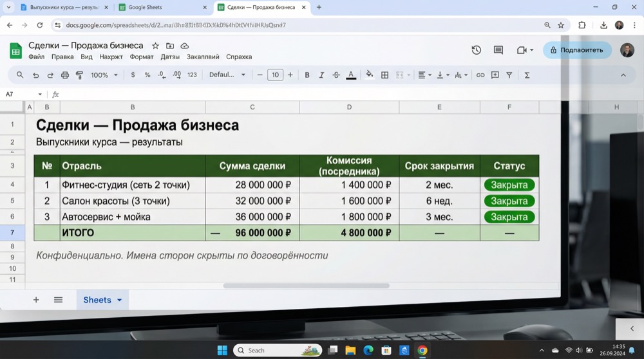
Task: Switch to the Google Sheets browser tab
Action: (x=163, y=7)
